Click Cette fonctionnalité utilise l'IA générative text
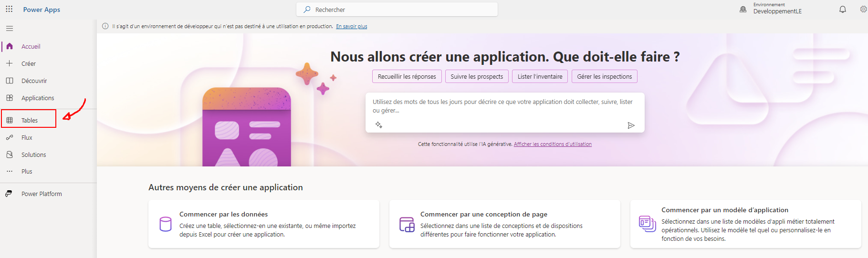The height and width of the screenshot is (258, 868). (x=465, y=144)
